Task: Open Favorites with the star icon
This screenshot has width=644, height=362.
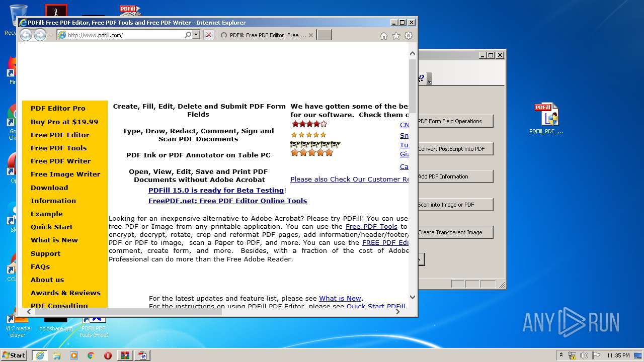Action: 396,36
